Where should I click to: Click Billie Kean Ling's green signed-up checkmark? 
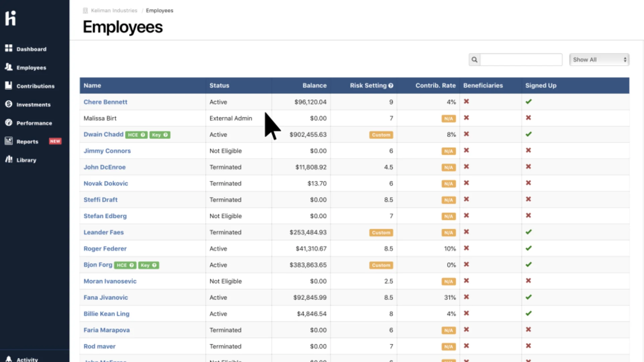(529, 313)
